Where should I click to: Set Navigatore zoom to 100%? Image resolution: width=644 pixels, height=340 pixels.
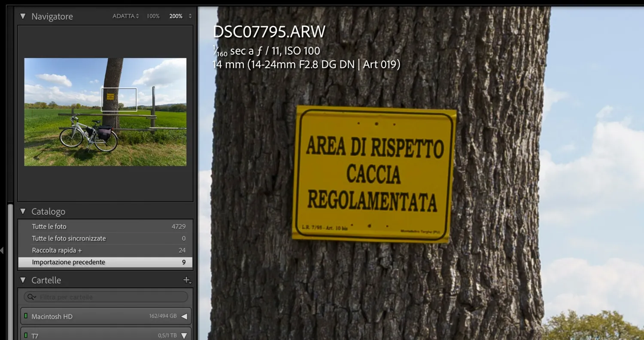153,16
